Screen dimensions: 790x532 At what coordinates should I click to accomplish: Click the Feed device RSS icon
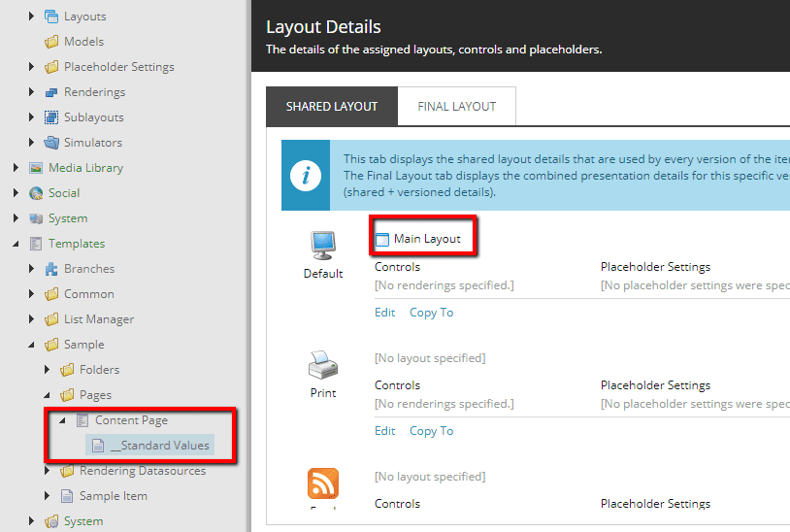point(322,483)
